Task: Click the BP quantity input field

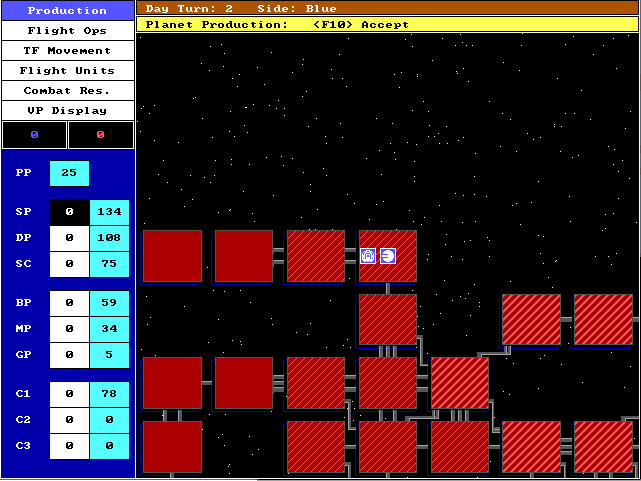Action: (x=69, y=302)
